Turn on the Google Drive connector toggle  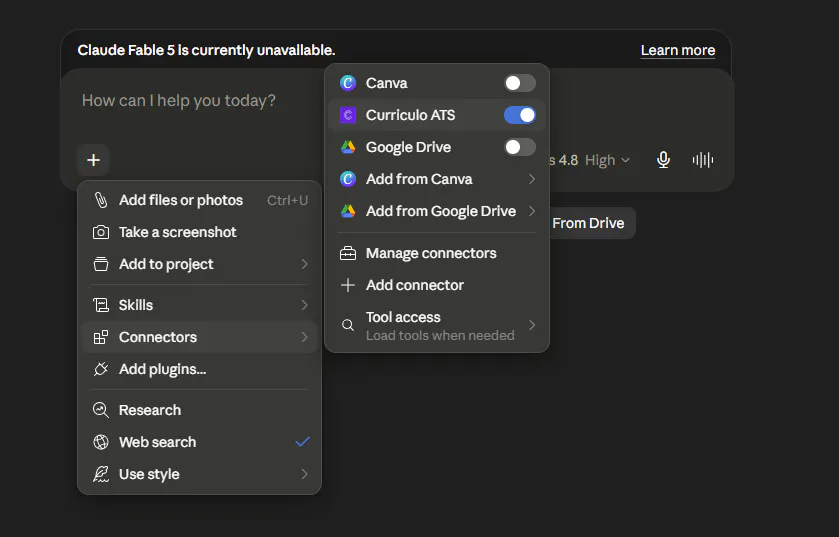click(x=520, y=147)
